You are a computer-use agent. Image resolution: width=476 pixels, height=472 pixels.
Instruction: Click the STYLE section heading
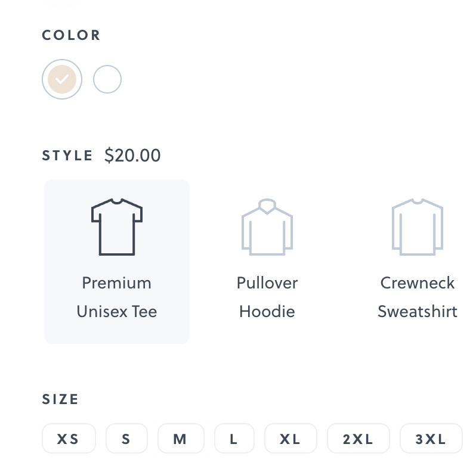[x=68, y=156]
